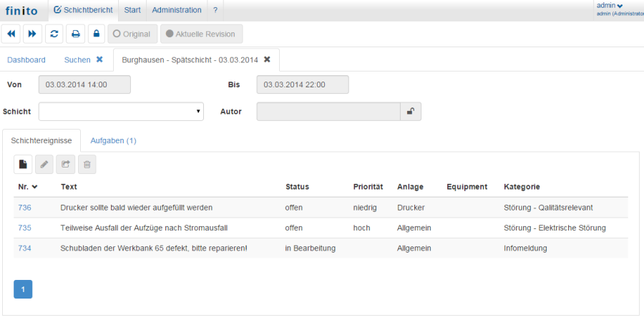Refresh the shift report
The image size is (644, 320).
(54, 34)
